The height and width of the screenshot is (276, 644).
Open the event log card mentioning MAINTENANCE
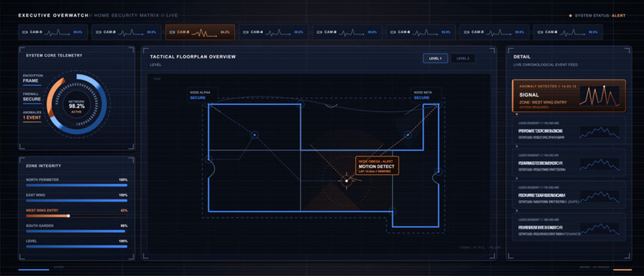click(569, 228)
